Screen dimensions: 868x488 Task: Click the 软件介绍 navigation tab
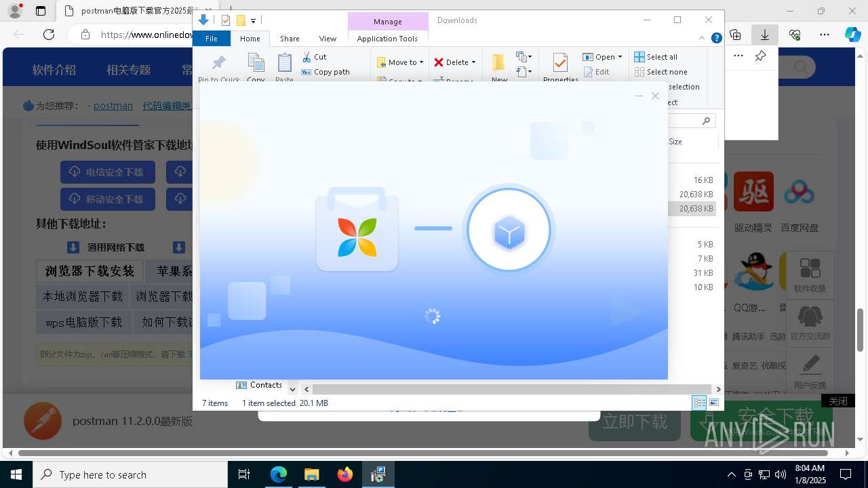click(x=54, y=70)
